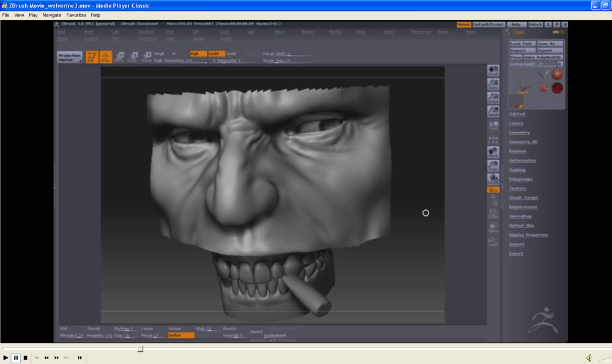
Task: Expand the SubTool section
Action: [517, 114]
